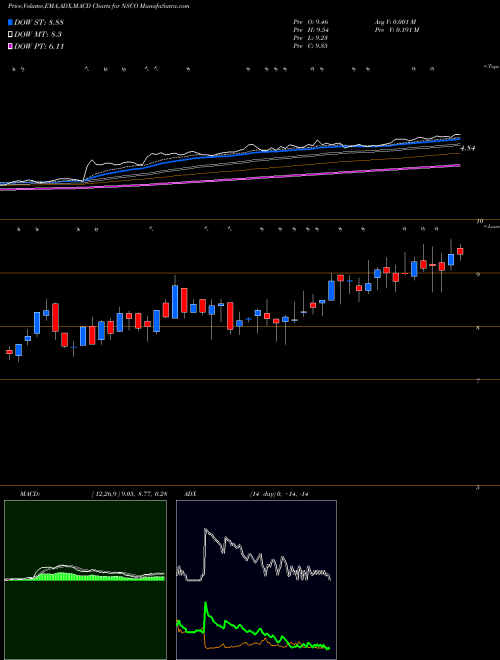Image resolution: width=500 pixels, height=660 pixels.
Task: Click the price axis label 10
Action: (479, 221)
